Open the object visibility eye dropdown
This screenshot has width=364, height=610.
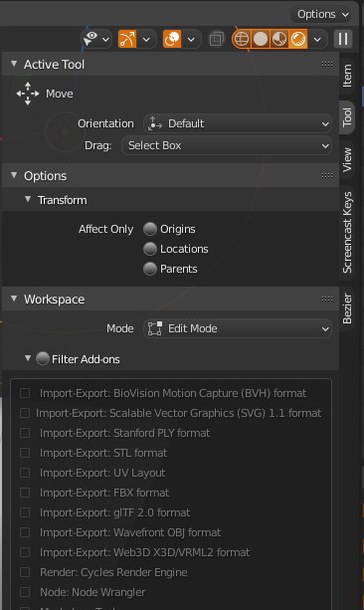coord(96,39)
